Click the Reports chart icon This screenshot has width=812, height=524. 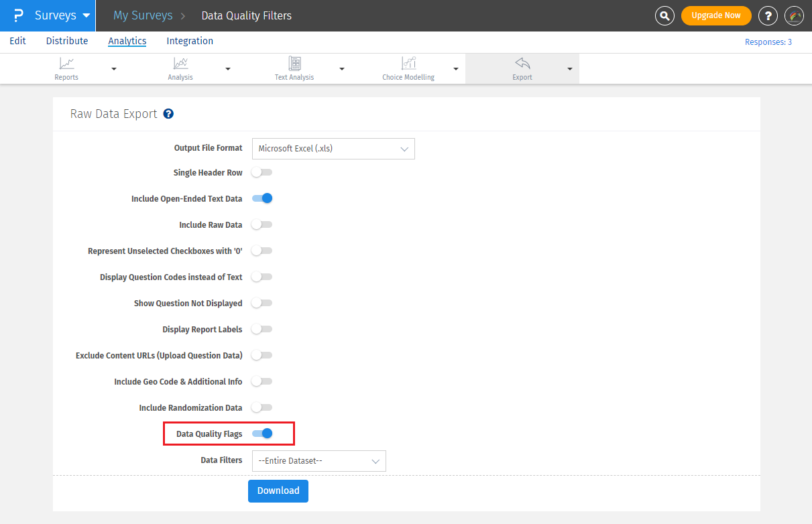(x=66, y=64)
